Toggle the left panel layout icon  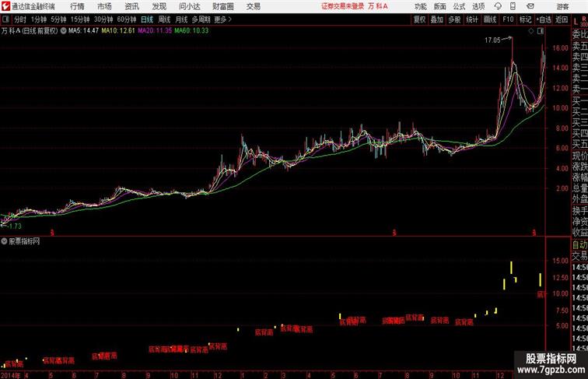point(5,19)
